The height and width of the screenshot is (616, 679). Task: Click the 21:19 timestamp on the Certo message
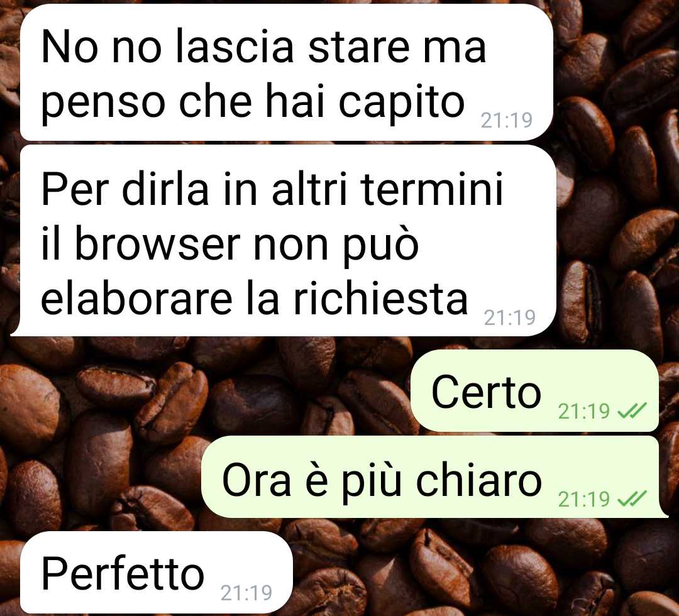point(583,411)
